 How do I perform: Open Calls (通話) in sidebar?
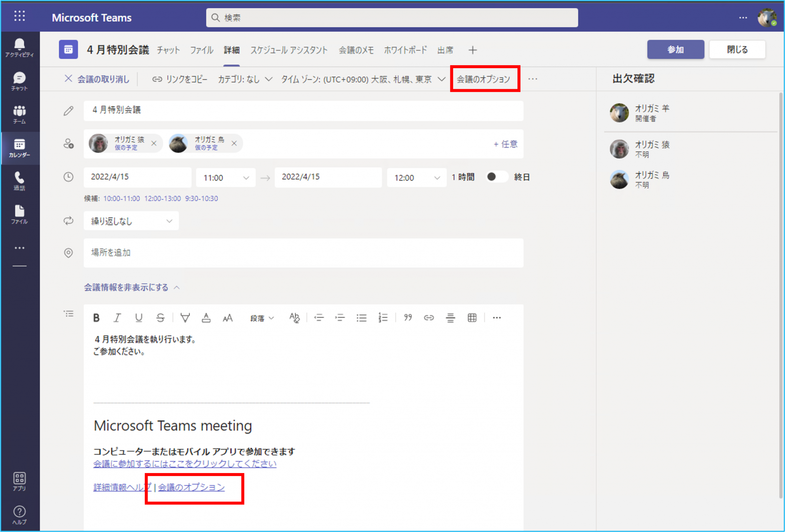point(20,182)
